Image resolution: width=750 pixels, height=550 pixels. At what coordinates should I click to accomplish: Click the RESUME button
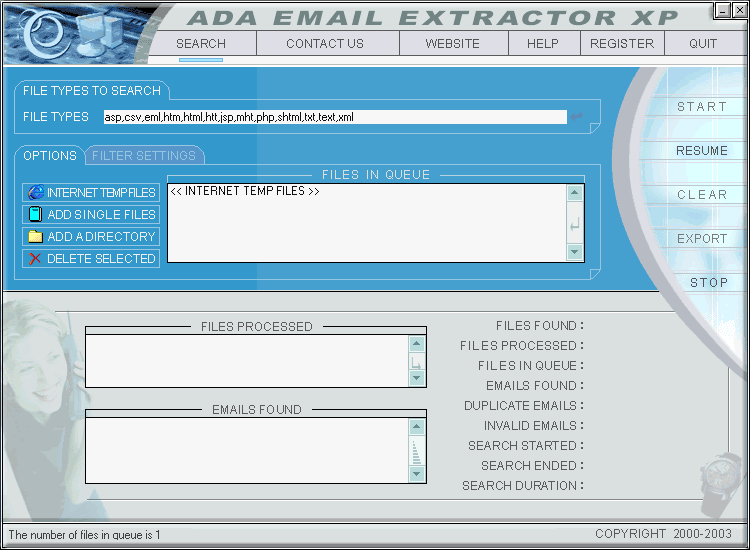702,151
